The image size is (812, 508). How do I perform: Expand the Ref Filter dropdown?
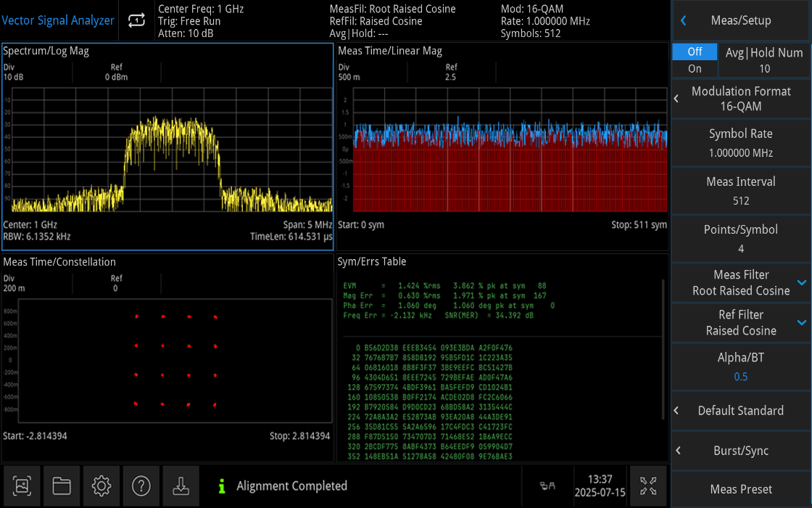click(x=801, y=322)
